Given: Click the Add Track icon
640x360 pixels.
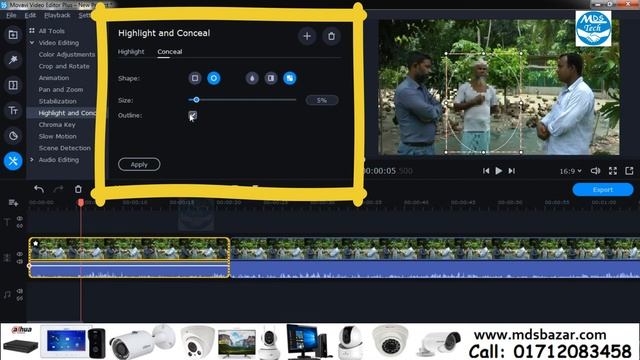Looking at the screenshot, I should pyautogui.click(x=13, y=202).
